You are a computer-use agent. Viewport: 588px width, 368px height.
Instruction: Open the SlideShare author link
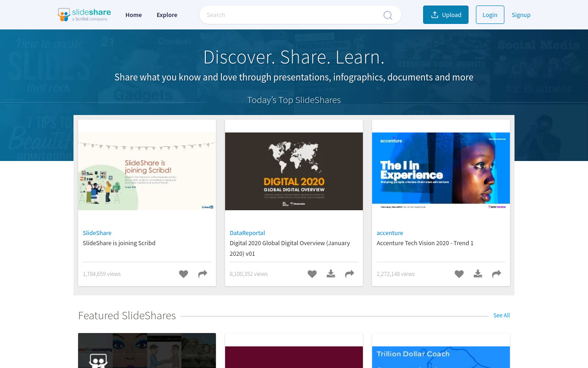pos(97,233)
